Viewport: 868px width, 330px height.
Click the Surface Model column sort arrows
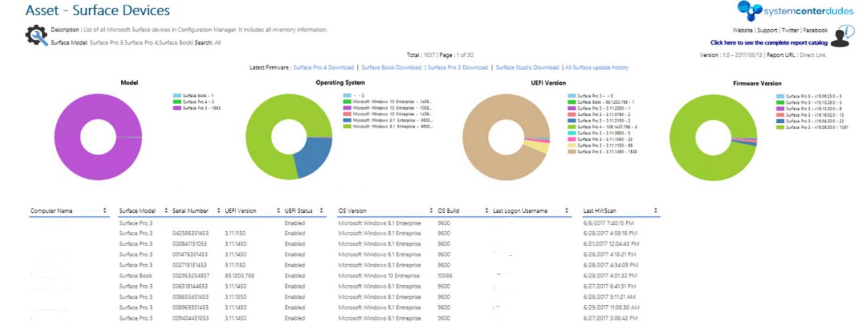tap(167, 211)
